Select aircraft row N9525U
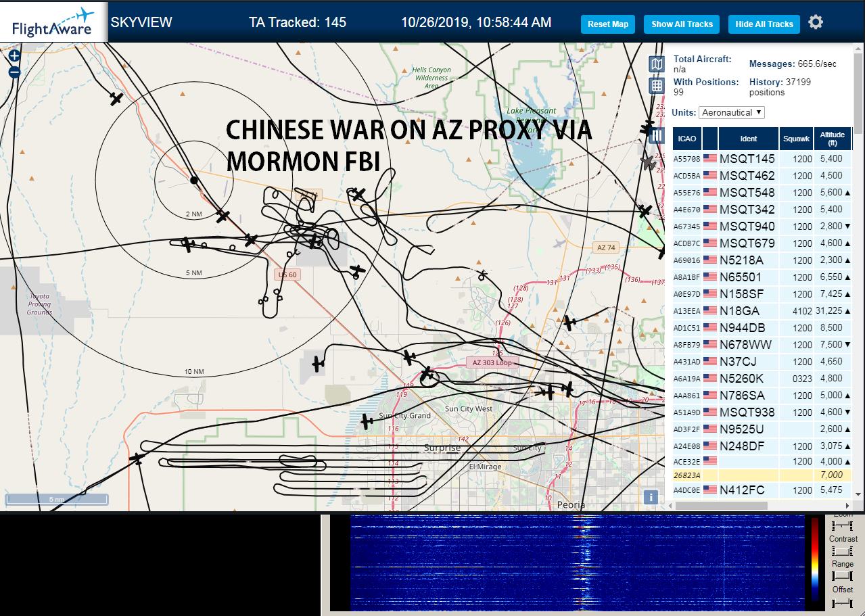Viewport: 865px width, 616px height. [762, 429]
